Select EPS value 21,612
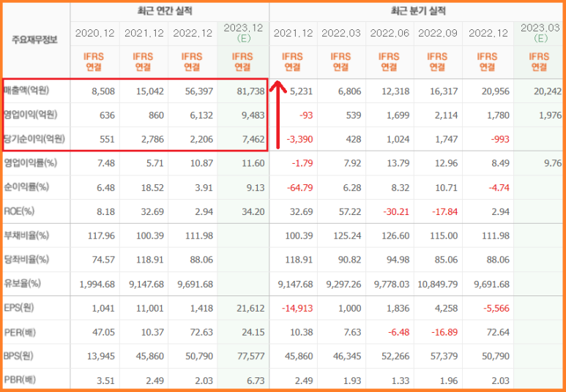Image resolution: width=566 pixels, height=392 pixels. 251,309
